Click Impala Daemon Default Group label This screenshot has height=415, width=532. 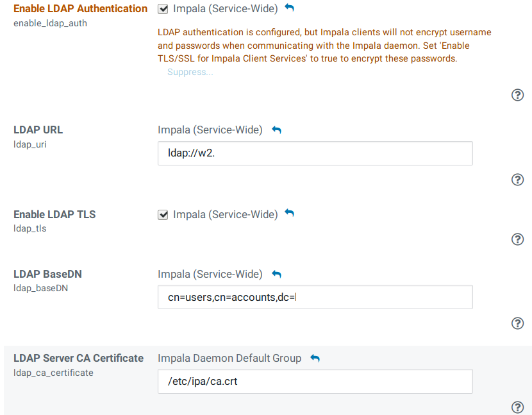point(229,358)
